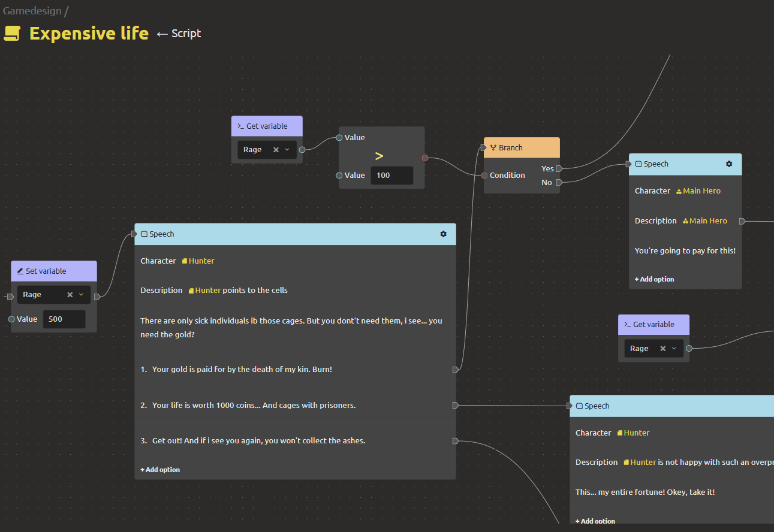Click output port of option 2 about 1000 coins
The height and width of the screenshot is (532, 774).
click(456, 406)
